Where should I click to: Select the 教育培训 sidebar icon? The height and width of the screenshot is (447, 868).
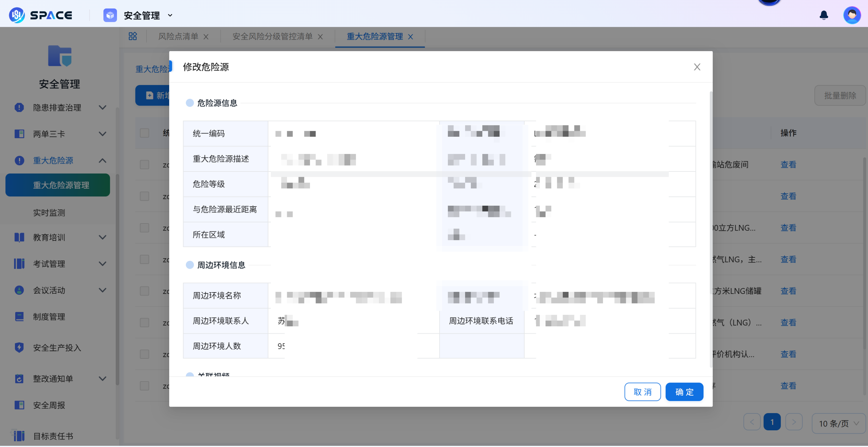[x=19, y=237]
